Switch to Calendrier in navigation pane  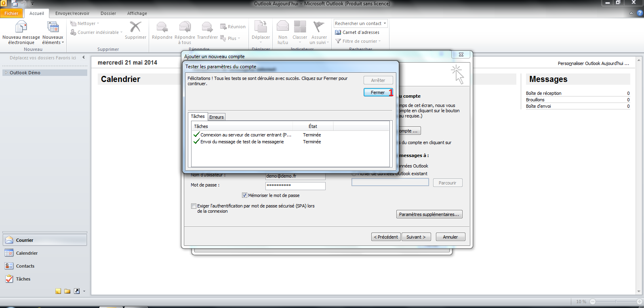pos(27,253)
